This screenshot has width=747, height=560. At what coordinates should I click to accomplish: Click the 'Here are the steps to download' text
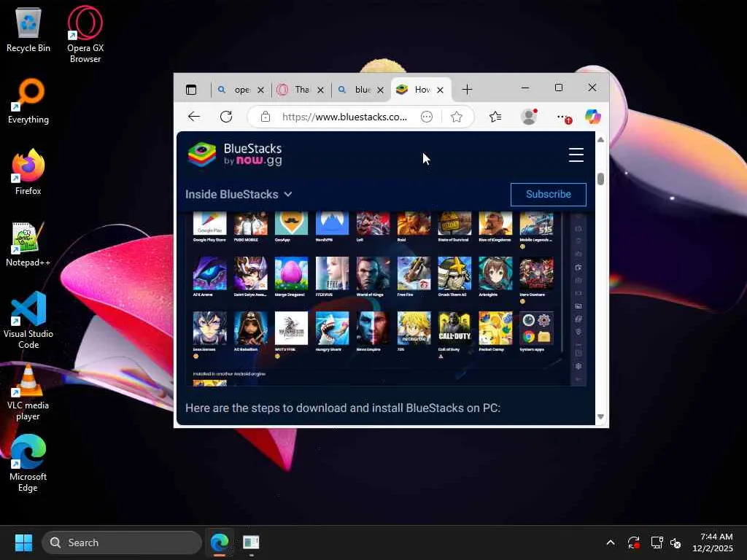[x=343, y=408]
